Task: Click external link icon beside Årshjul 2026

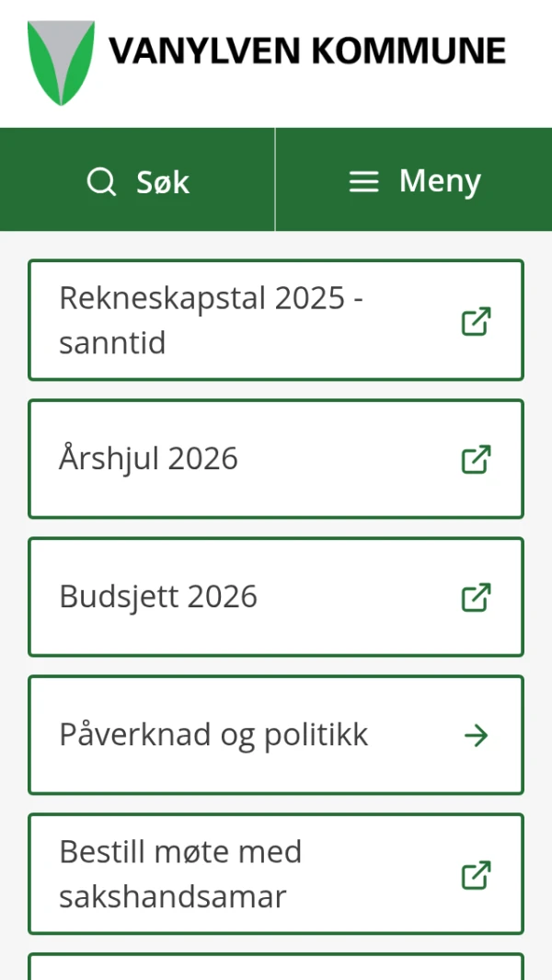Action: pos(476,459)
